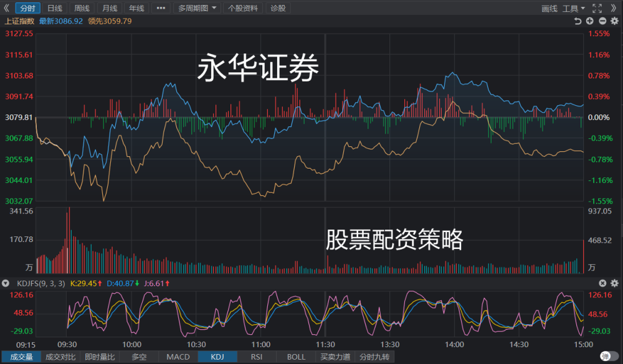Click the K:29.45 value readout
The height and width of the screenshot is (364, 623).
86,283
